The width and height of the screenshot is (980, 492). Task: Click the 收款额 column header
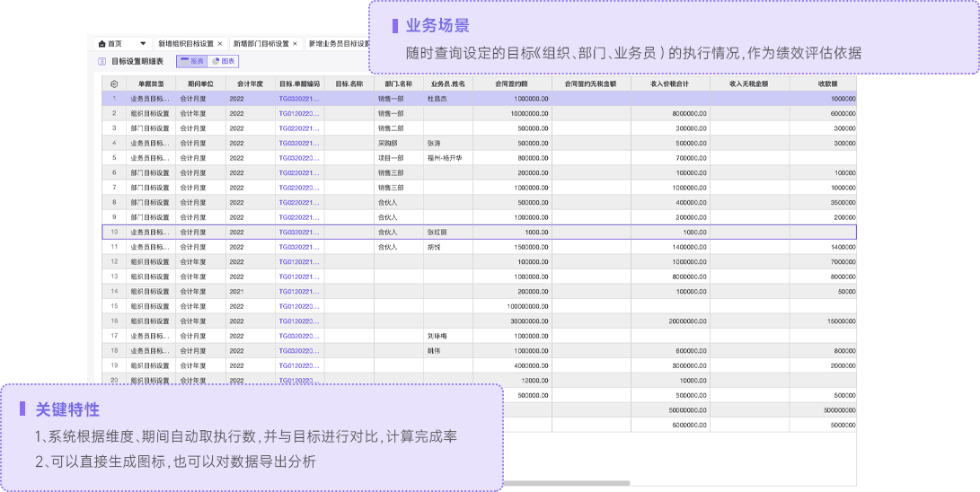click(x=827, y=83)
